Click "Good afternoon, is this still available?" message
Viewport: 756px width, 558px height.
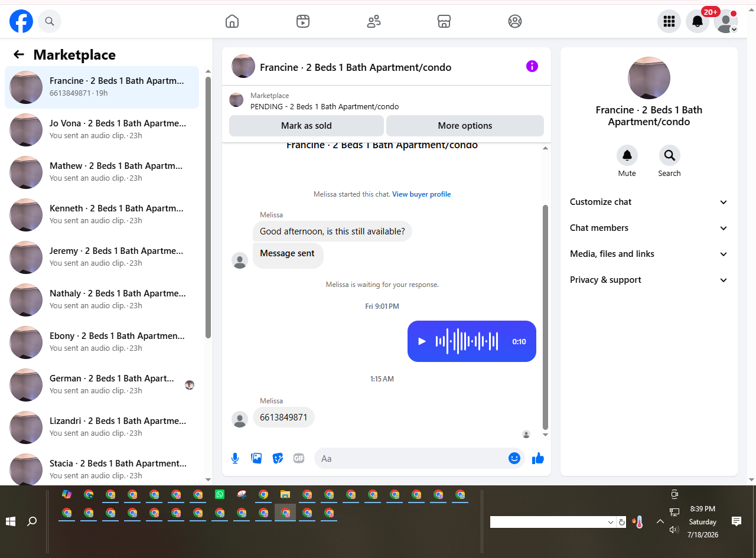(x=333, y=231)
